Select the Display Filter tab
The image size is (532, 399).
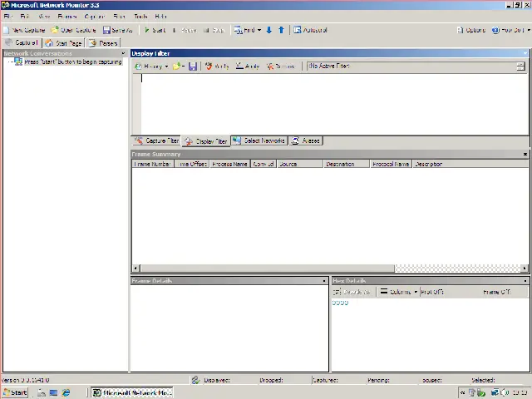point(206,141)
